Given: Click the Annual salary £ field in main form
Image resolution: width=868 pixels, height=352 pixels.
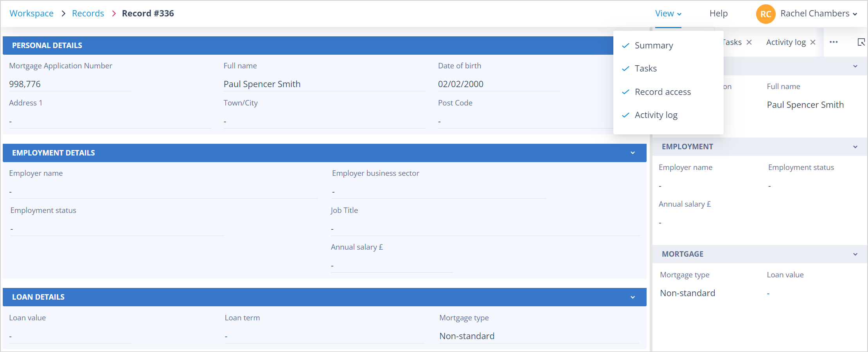Looking at the screenshot, I should [x=392, y=266].
